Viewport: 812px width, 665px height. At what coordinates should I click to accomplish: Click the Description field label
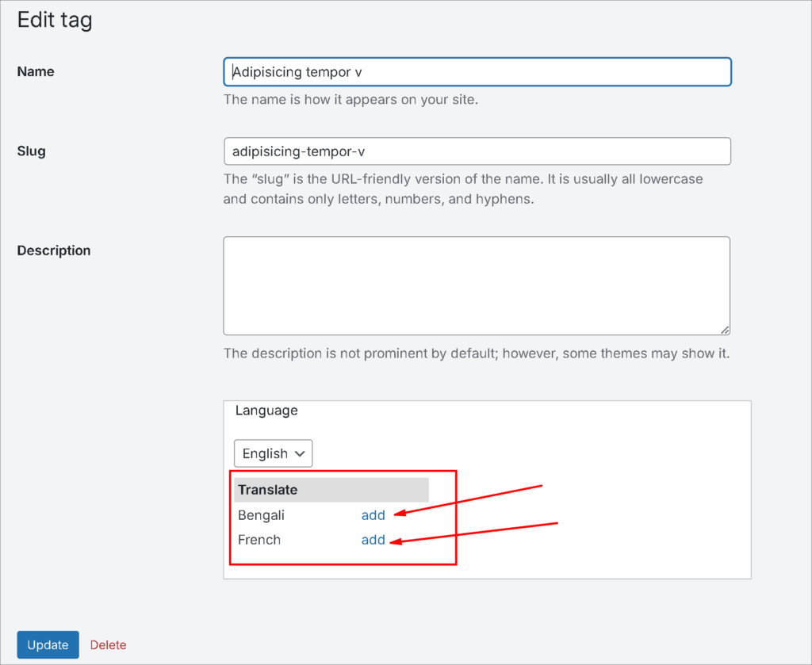click(x=54, y=250)
